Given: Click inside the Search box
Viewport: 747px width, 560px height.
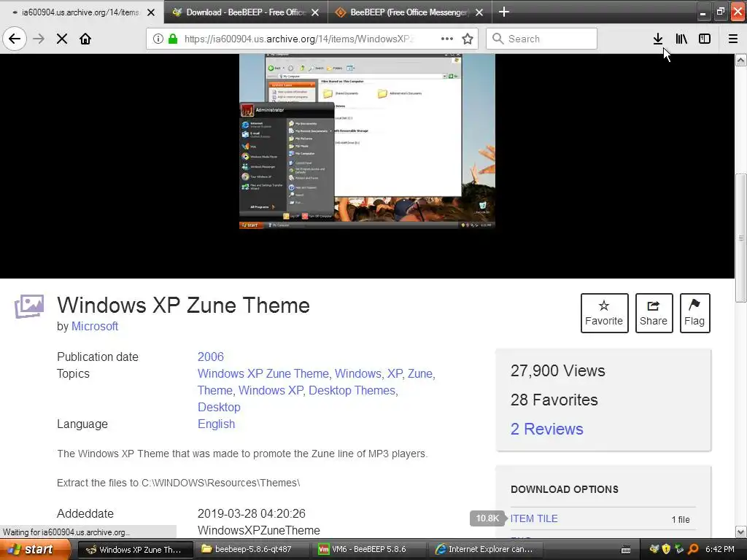Looking at the screenshot, I should 542,39.
